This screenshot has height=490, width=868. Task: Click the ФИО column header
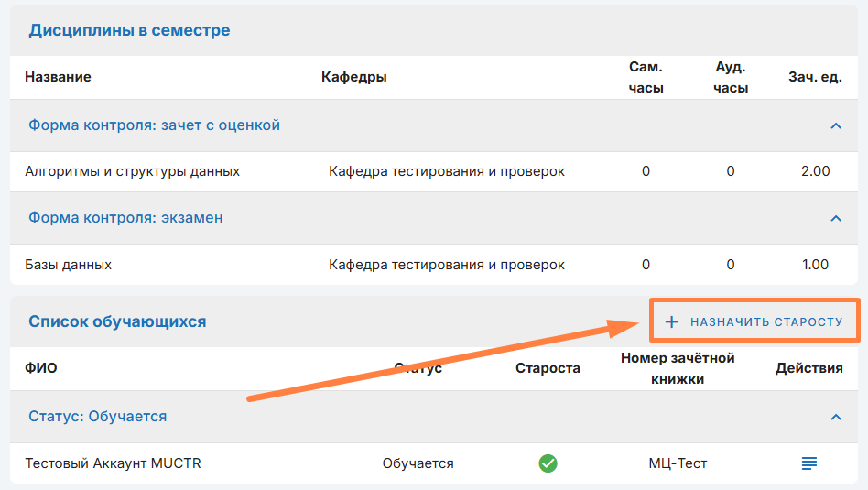point(40,368)
